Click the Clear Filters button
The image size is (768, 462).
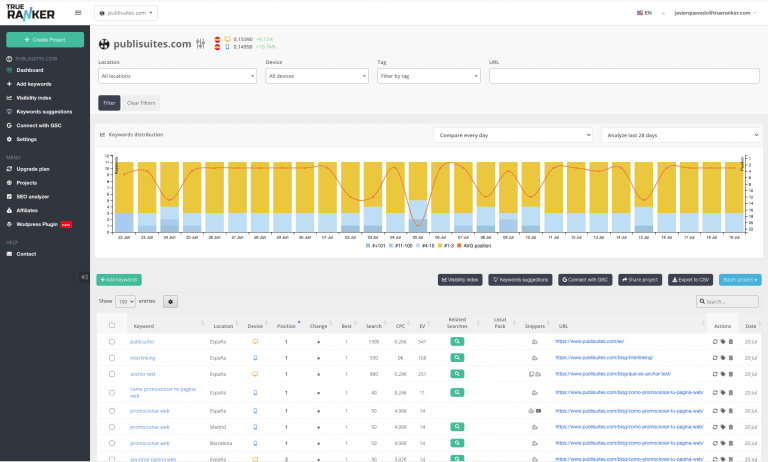(x=141, y=103)
